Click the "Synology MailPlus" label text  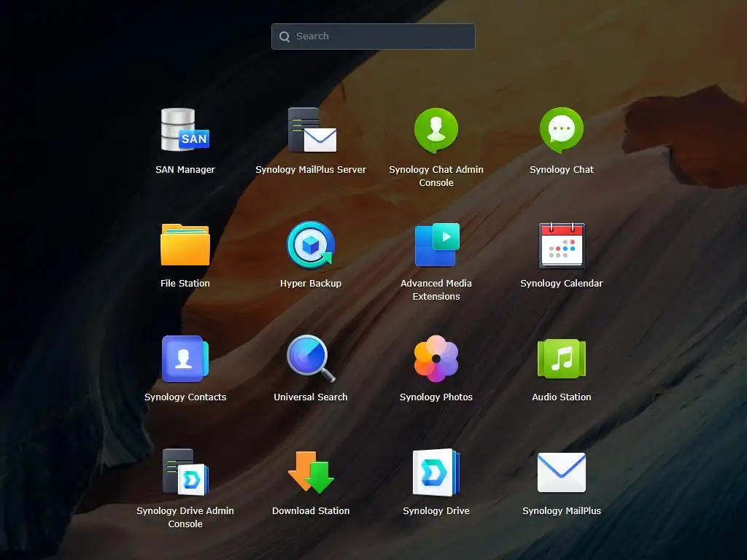562,511
